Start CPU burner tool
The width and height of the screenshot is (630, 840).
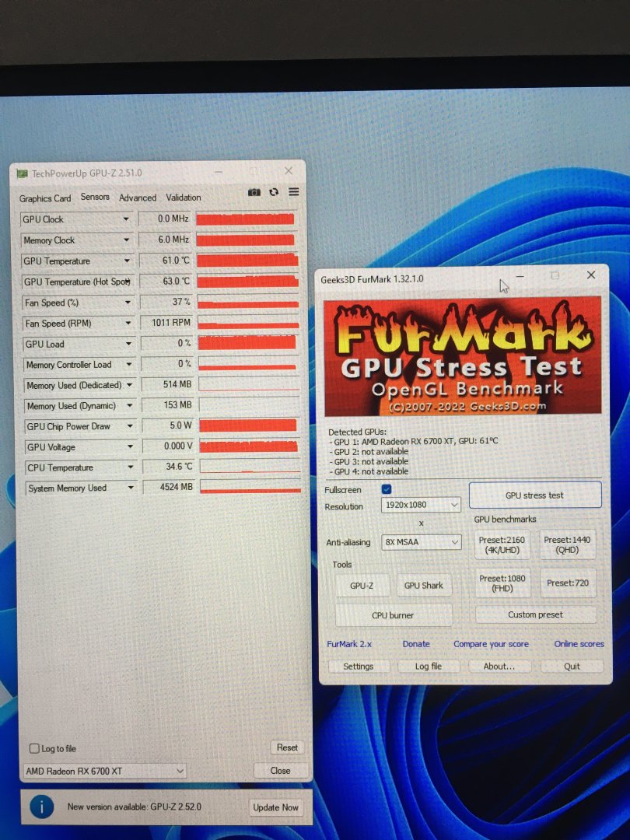pos(394,615)
